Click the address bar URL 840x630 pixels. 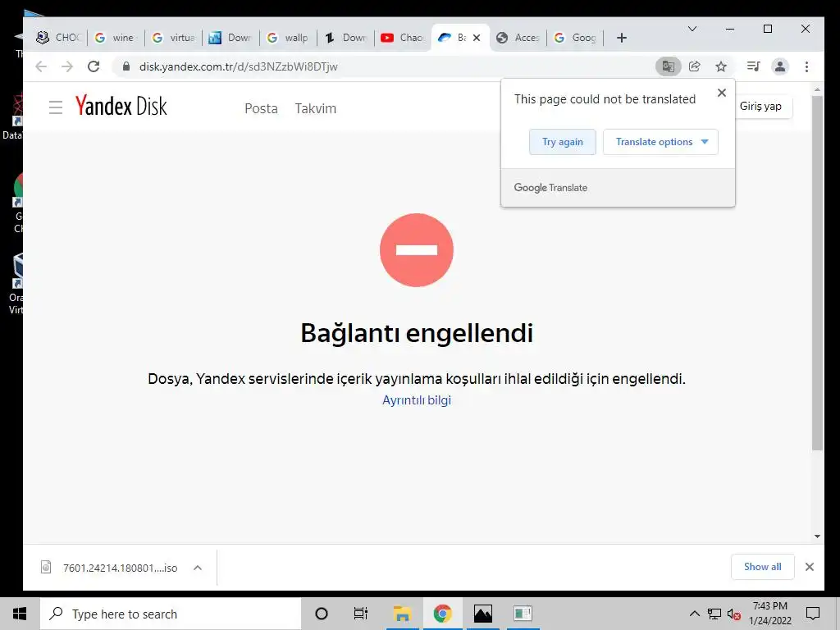pyautogui.click(x=239, y=66)
